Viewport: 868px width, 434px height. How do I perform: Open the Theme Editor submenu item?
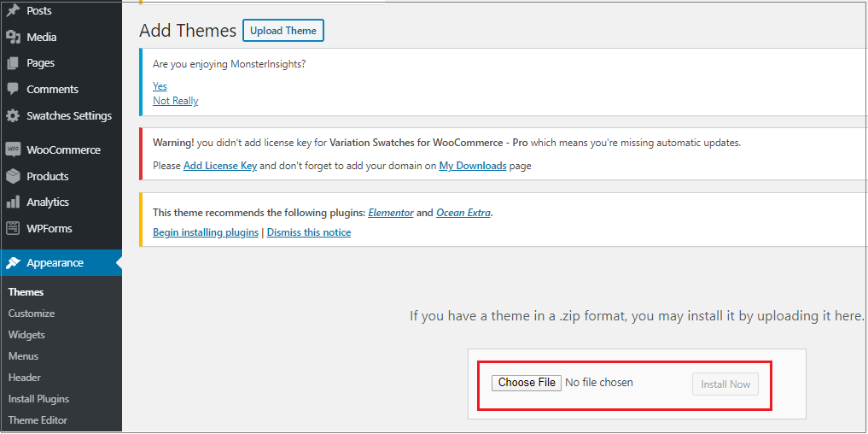[38, 420]
